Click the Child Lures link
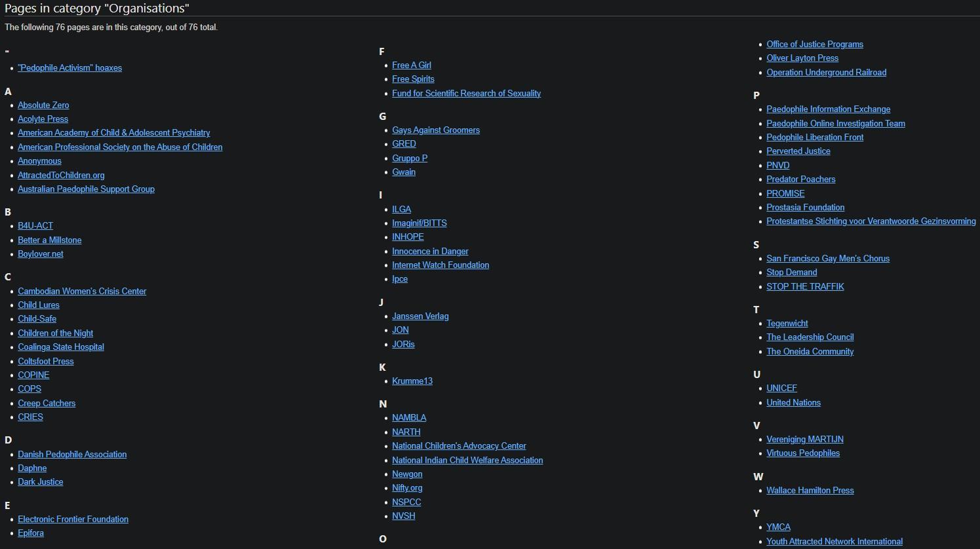 point(39,305)
